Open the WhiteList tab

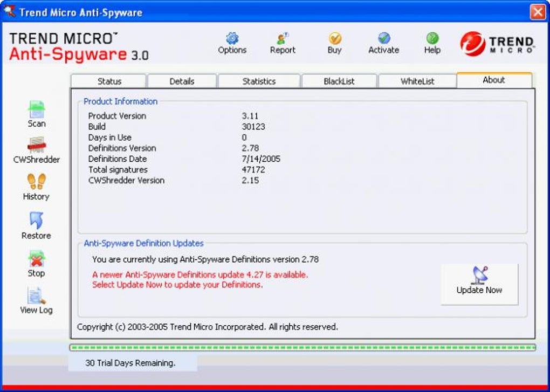point(417,81)
